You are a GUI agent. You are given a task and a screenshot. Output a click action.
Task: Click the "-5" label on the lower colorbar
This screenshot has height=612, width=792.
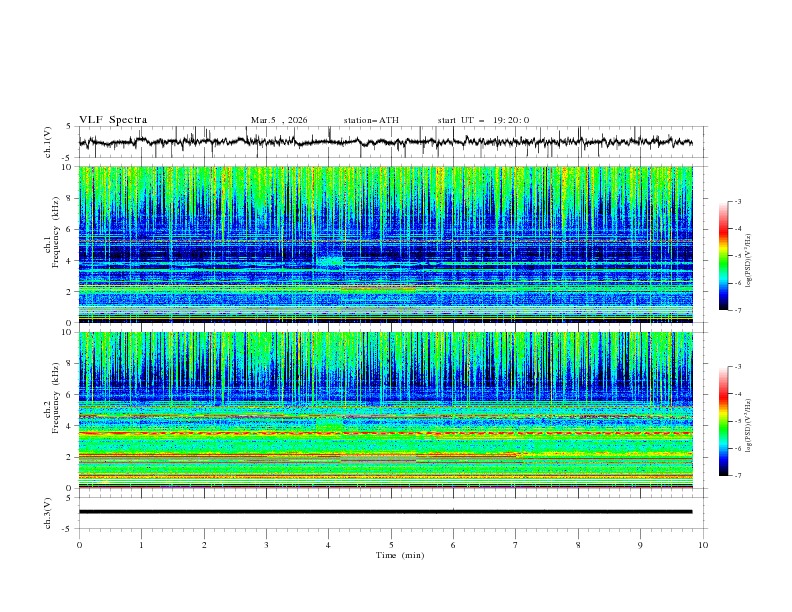point(737,421)
